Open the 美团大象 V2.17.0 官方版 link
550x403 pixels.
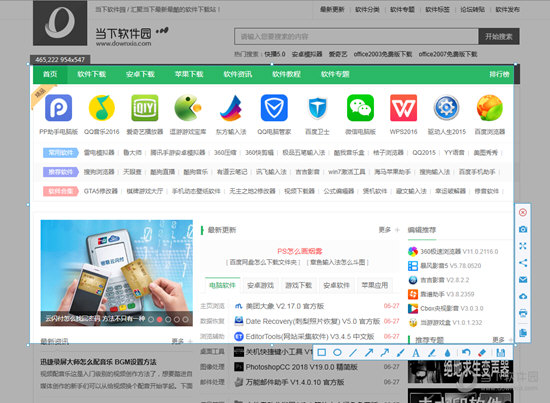tap(285, 306)
